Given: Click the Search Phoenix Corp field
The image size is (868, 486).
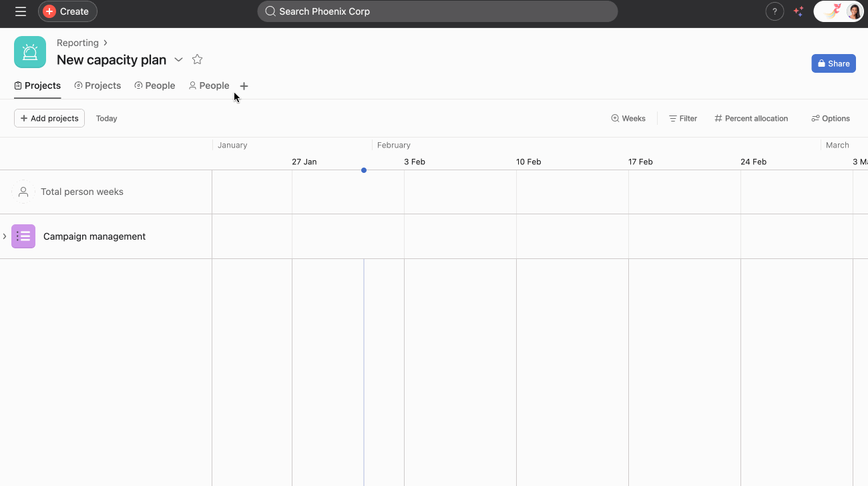Looking at the screenshot, I should (x=437, y=11).
